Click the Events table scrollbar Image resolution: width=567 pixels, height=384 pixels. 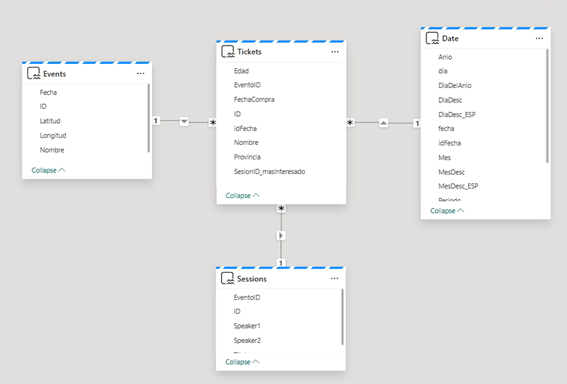(x=148, y=118)
